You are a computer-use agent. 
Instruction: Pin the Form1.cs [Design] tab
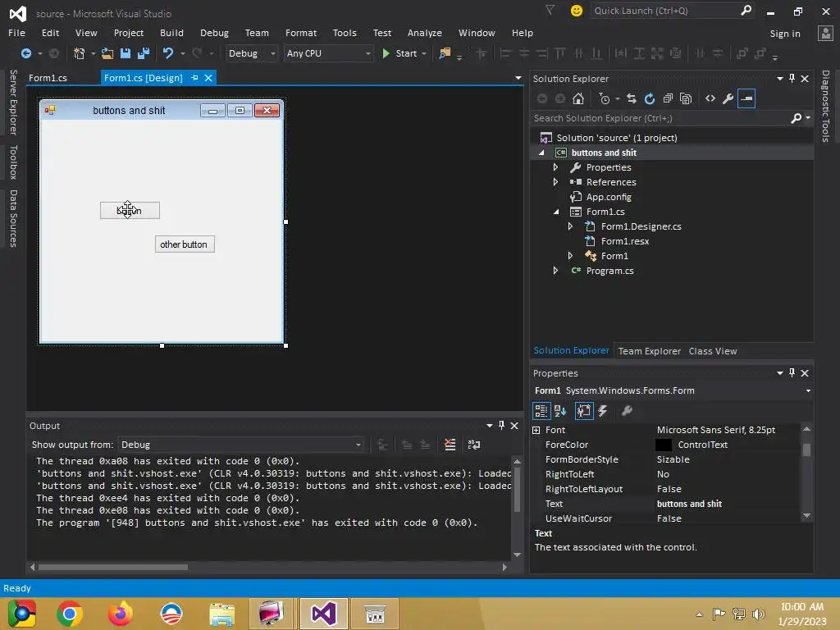[x=195, y=78]
